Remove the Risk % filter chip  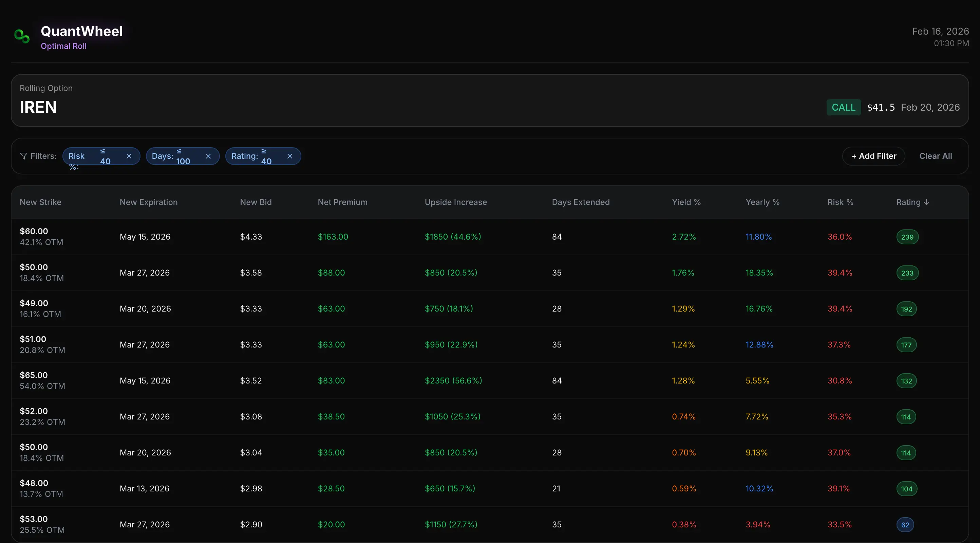point(129,156)
